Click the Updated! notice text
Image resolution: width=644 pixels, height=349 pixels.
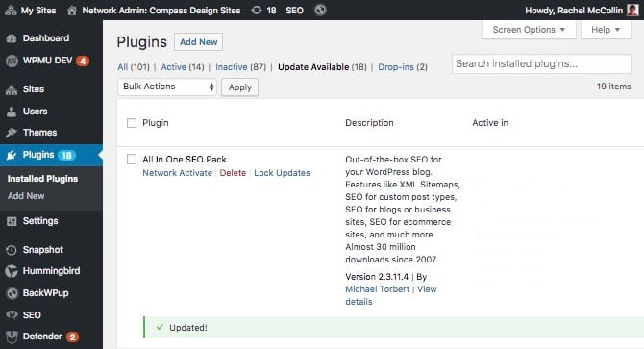188,328
